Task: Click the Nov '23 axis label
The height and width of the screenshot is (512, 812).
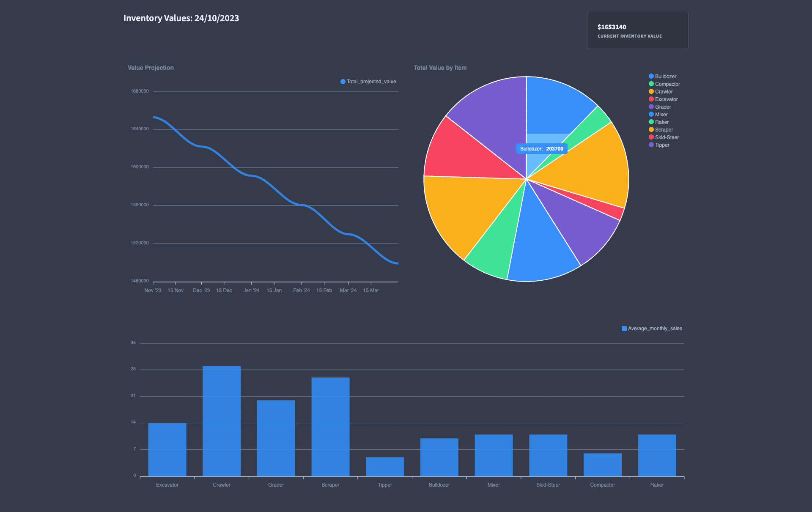Action: (x=153, y=290)
